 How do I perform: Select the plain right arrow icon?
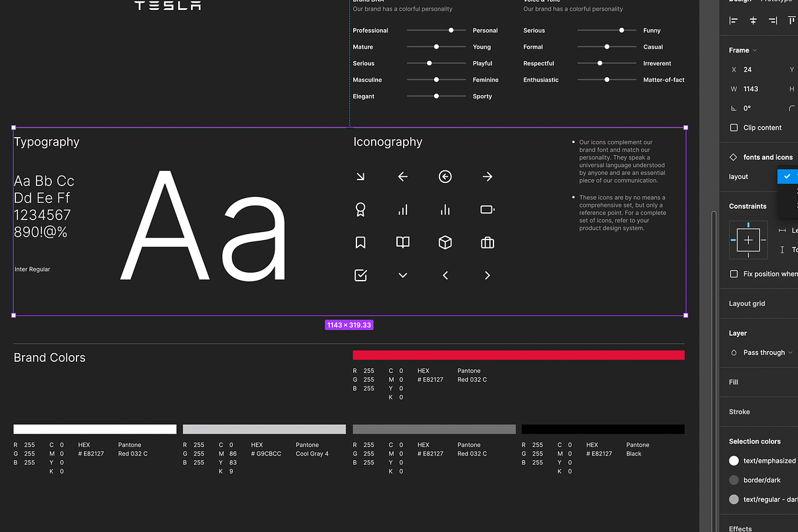(487, 176)
